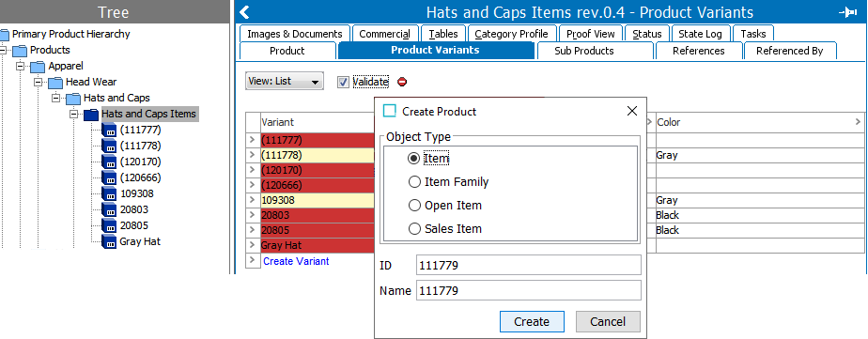Click the Gray Hat item icon in tree

pos(109,242)
